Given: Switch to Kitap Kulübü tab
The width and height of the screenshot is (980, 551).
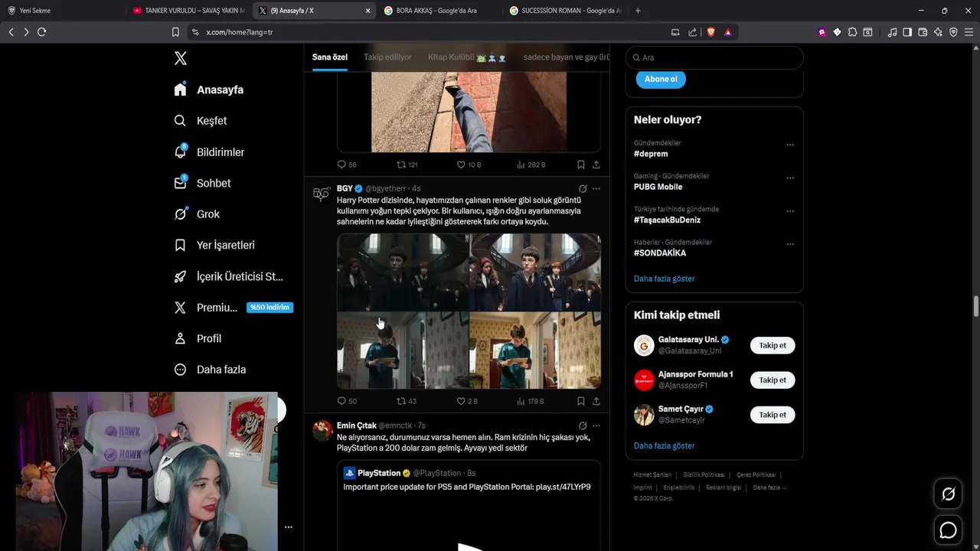Looking at the screenshot, I should (467, 57).
